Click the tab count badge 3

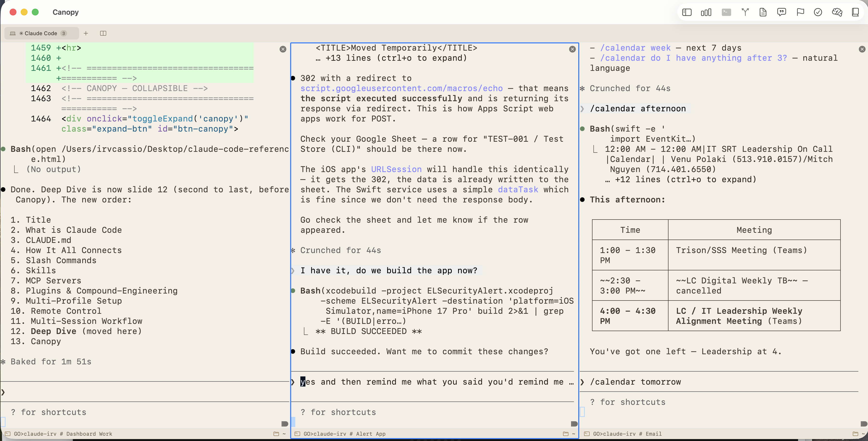tap(63, 33)
